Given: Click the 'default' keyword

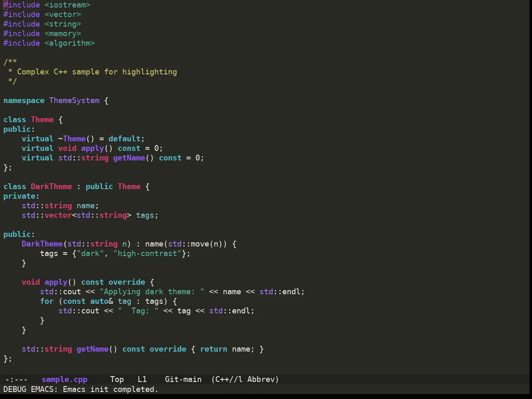Looking at the screenshot, I should (124, 139).
